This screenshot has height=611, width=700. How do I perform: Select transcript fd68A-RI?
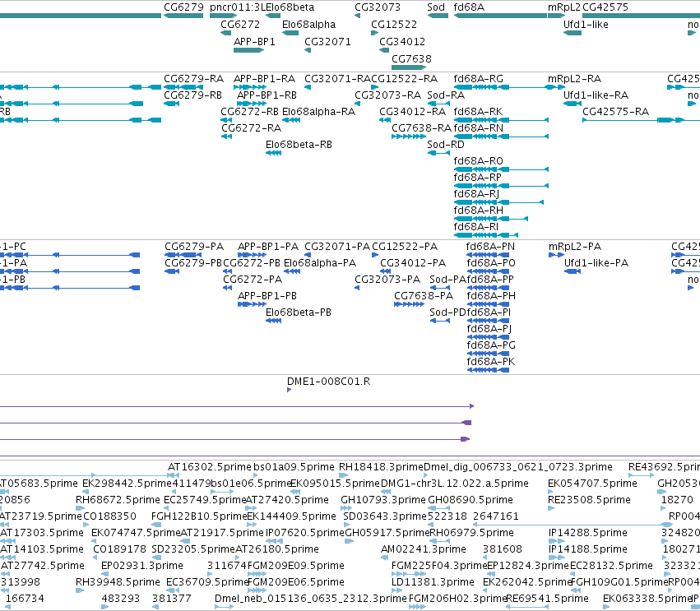coord(476,227)
